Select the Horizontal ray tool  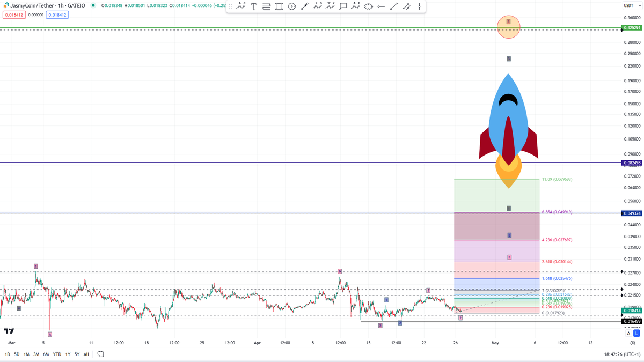pos(381,6)
